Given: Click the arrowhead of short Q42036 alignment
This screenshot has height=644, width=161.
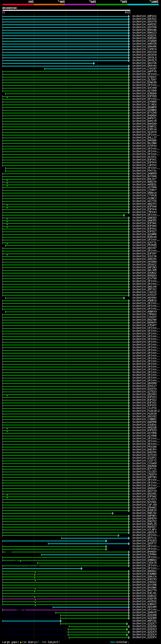Looking at the screenshot, I should (x=94, y=63).
